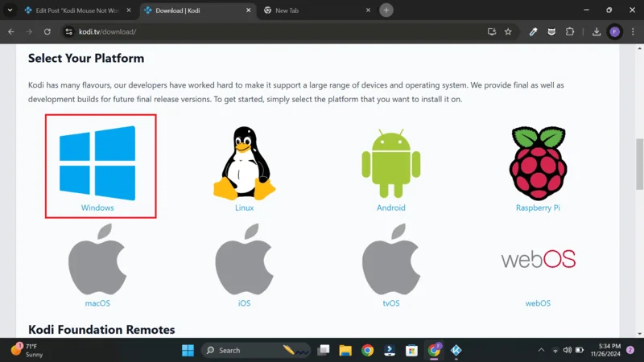
Task: Click the iOS Apple logo
Action: pos(245,259)
